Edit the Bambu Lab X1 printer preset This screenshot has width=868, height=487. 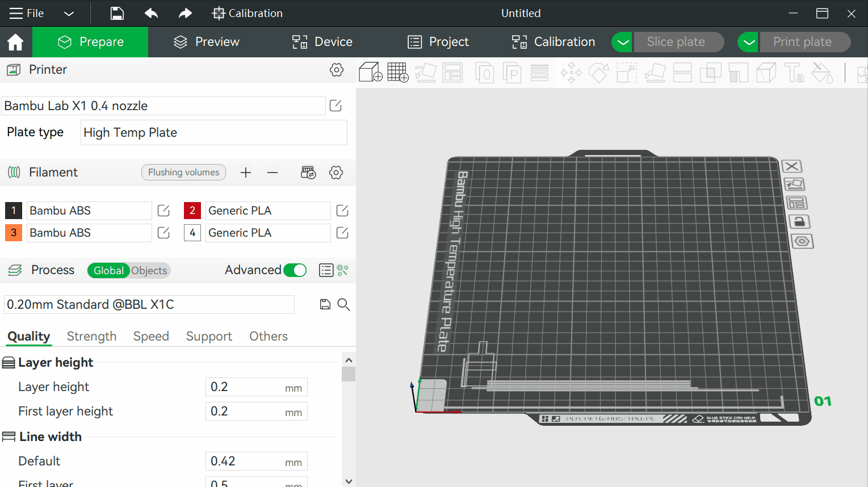tap(336, 106)
